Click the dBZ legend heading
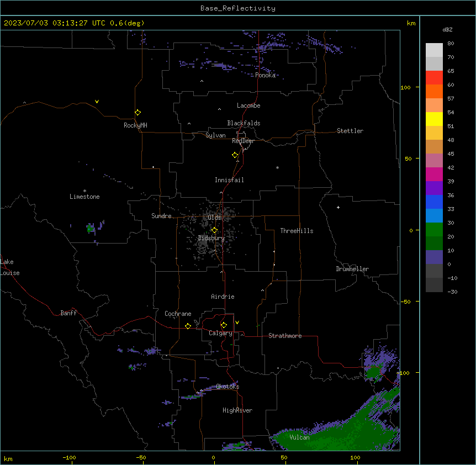476x465 pixels. click(x=447, y=29)
